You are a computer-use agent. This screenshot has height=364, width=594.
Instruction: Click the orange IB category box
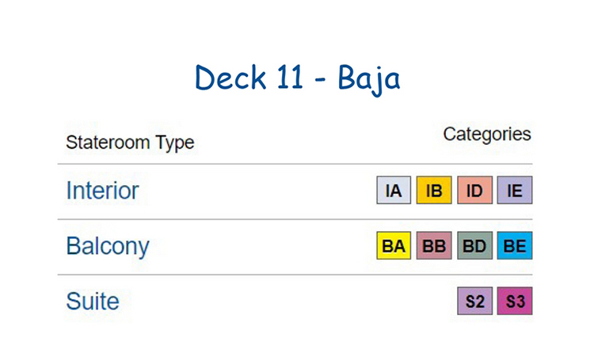point(434,190)
